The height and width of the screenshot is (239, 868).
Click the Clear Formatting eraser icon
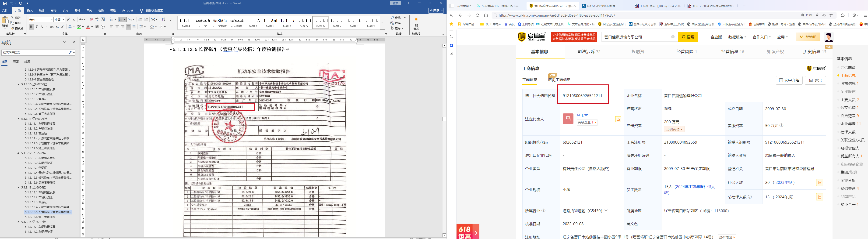pos(91,20)
